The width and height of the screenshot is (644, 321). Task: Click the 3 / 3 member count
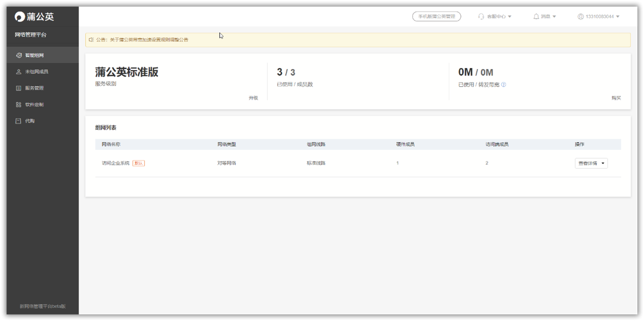coord(286,72)
